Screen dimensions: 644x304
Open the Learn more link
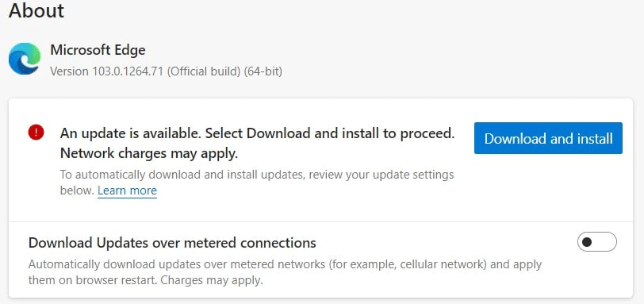(x=128, y=190)
